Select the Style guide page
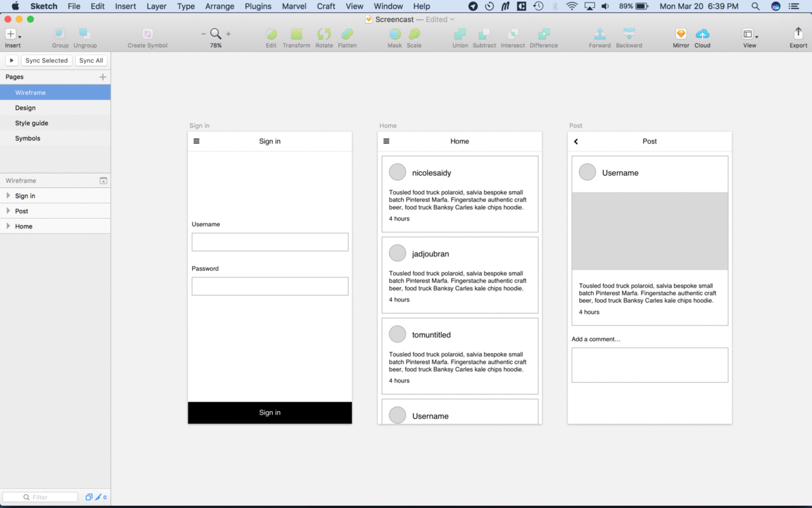The image size is (812, 508). (32, 123)
